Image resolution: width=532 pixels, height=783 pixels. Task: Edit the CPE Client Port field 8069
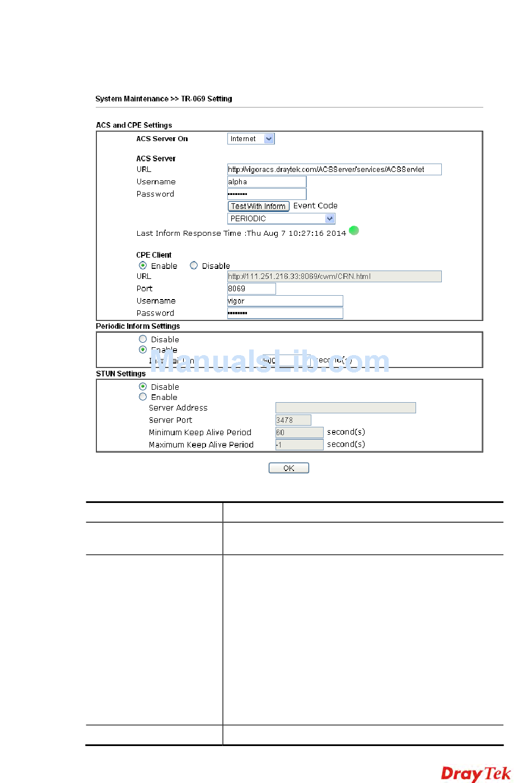tap(251, 288)
